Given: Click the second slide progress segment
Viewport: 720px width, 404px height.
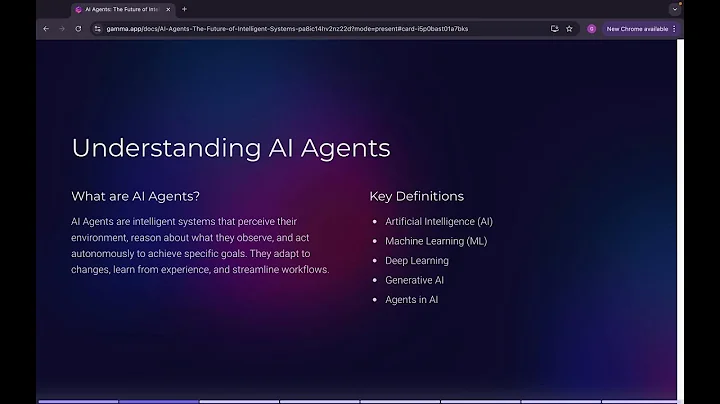Looking at the screenshot, I should (x=159, y=402).
